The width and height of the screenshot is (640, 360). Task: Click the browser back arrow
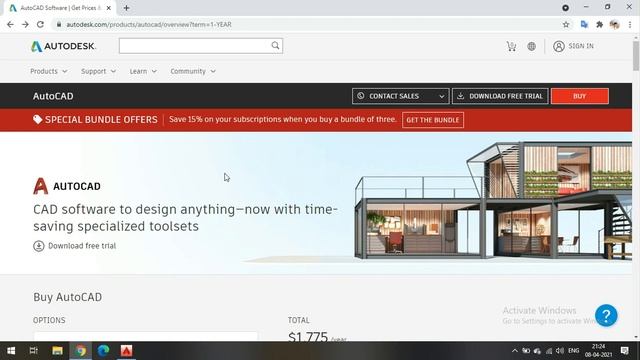tap(10, 24)
